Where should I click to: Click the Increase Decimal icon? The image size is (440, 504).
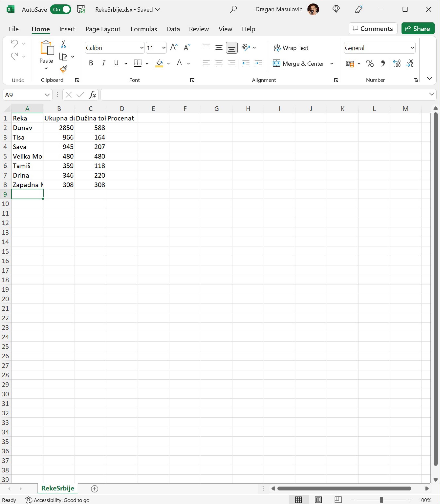coord(397,64)
